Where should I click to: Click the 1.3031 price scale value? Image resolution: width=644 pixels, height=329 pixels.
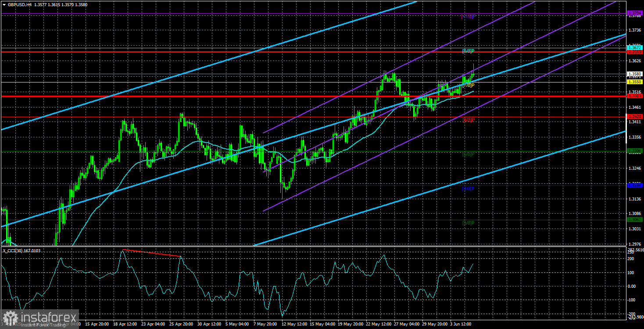pos(635,229)
